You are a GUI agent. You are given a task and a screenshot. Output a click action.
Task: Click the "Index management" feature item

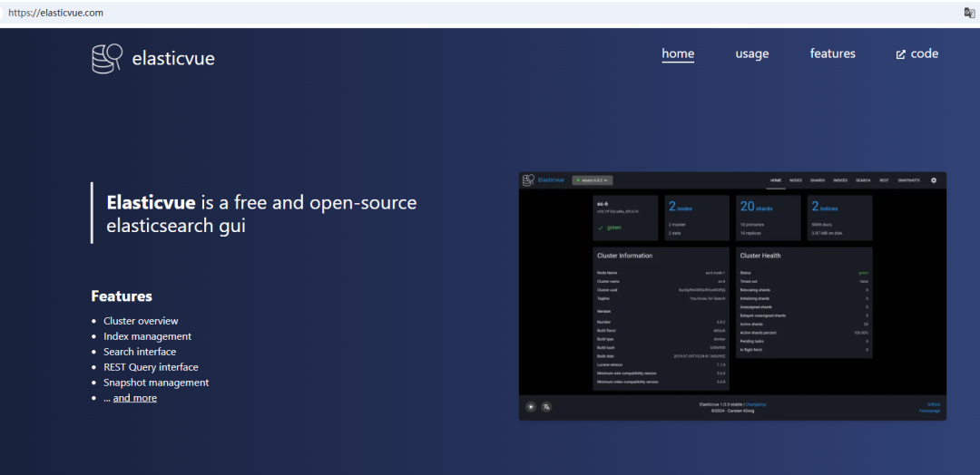click(148, 336)
